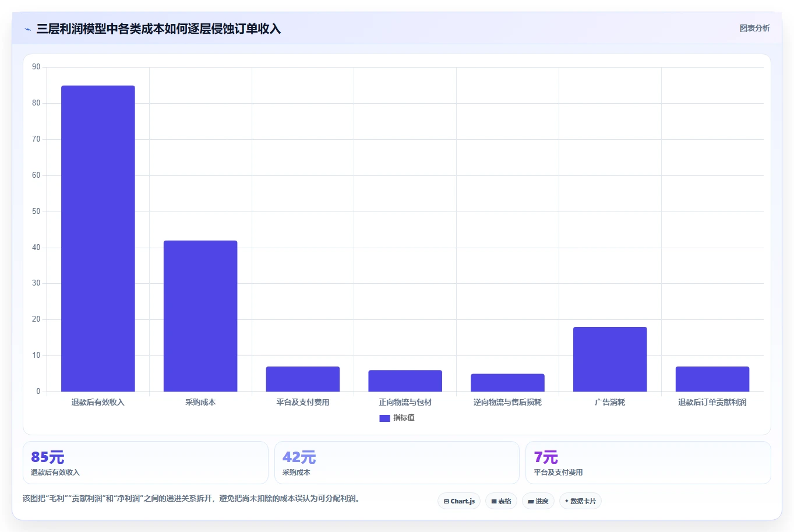Open the 7元 平台及支付费用 data card
The image size is (794, 532).
tap(648, 463)
